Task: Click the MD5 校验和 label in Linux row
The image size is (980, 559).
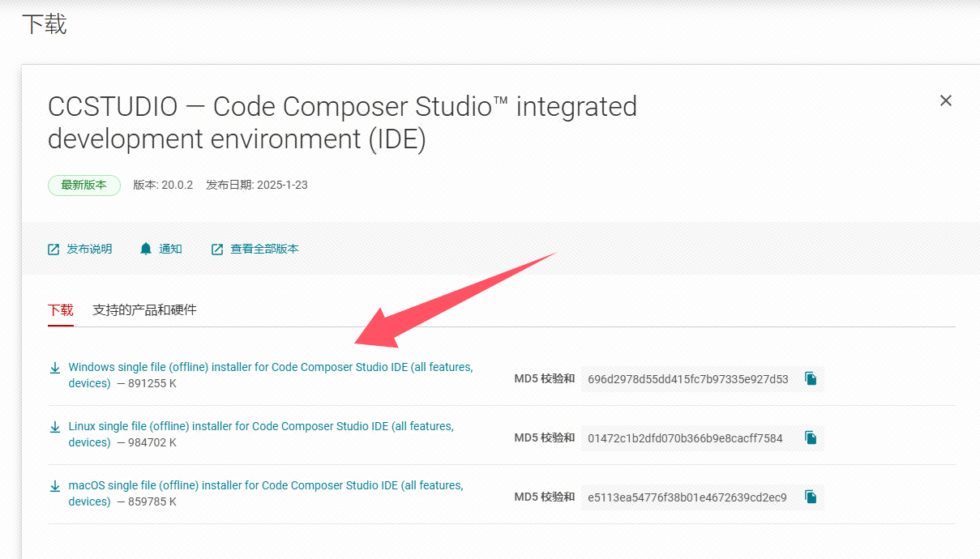Action: (x=545, y=437)
